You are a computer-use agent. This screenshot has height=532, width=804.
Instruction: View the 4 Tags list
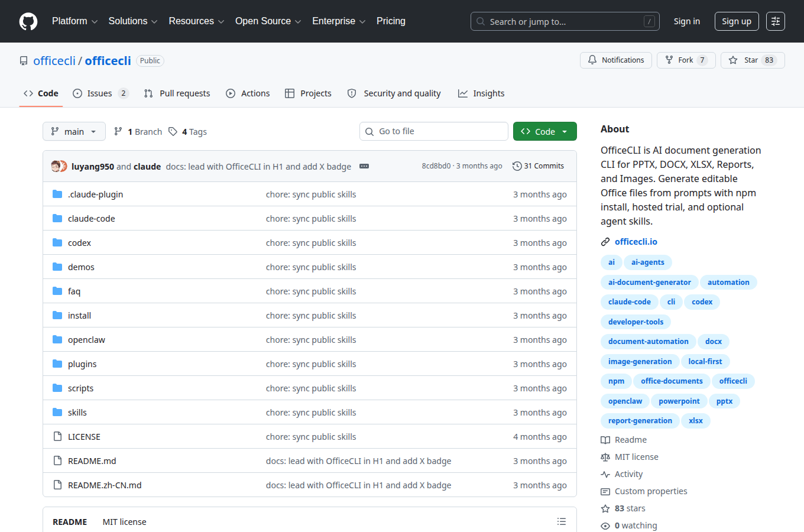pos(188,132)
